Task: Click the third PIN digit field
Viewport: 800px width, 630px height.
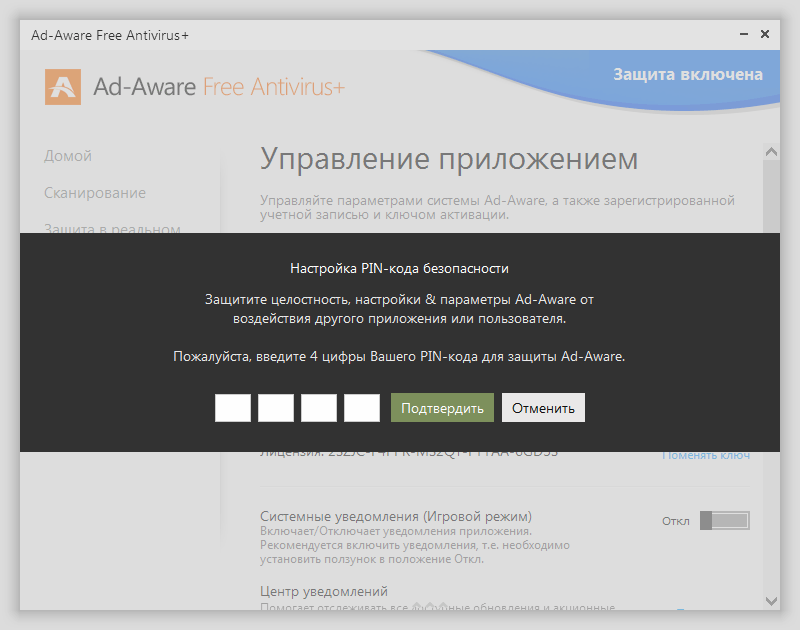Action: 318,407
